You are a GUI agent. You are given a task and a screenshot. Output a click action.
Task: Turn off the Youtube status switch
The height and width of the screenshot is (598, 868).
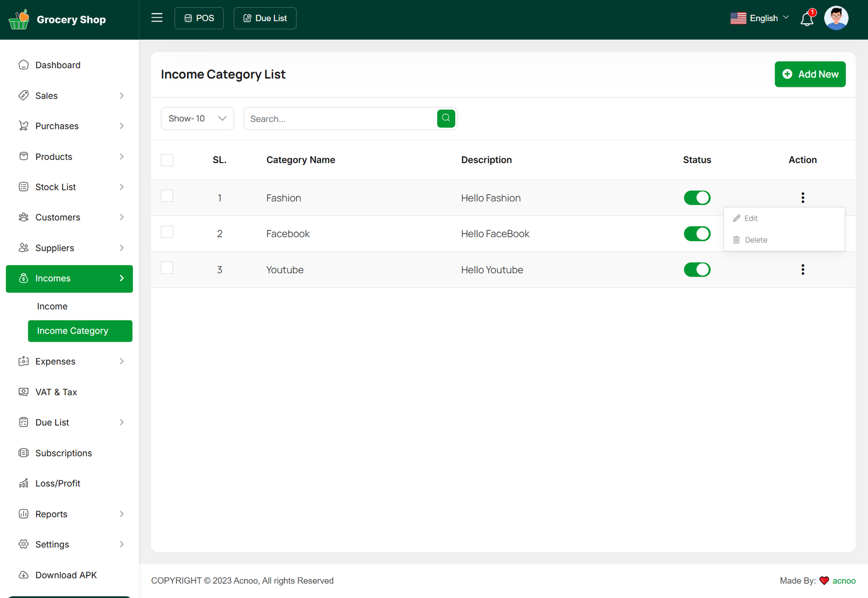click(x=697, y=269)
